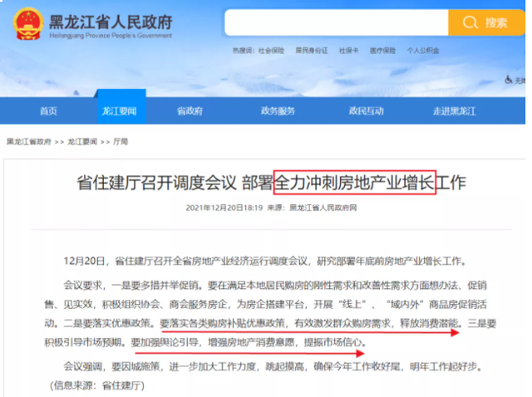Click the text （信息来源：省住建厅）

(97, 385)
